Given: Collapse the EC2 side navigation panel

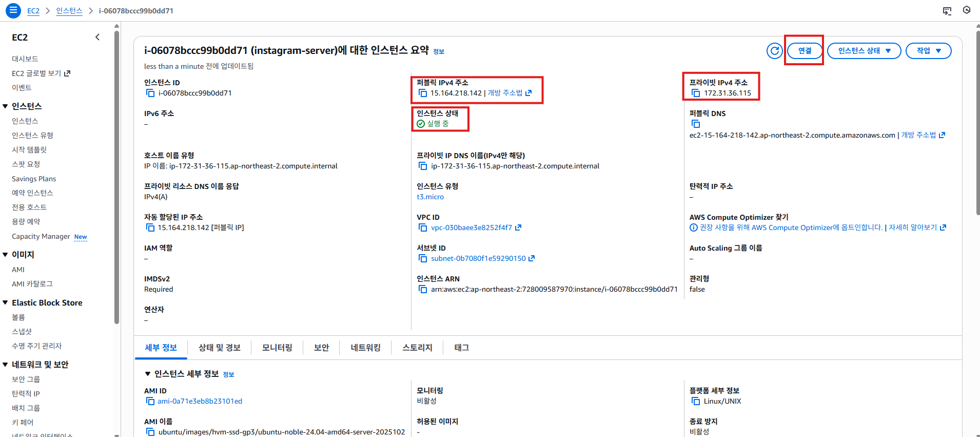Looking at the screenshot, I should 97,37.
